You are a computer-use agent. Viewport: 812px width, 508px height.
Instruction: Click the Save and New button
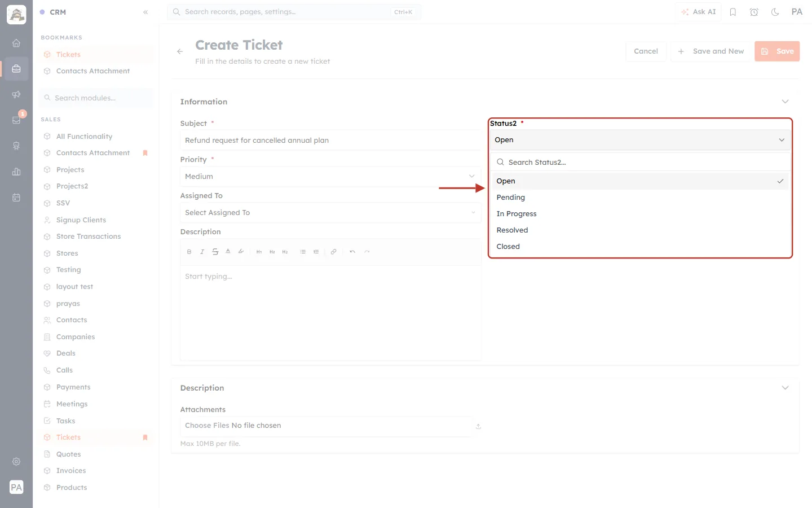click(x=710, y=51)
